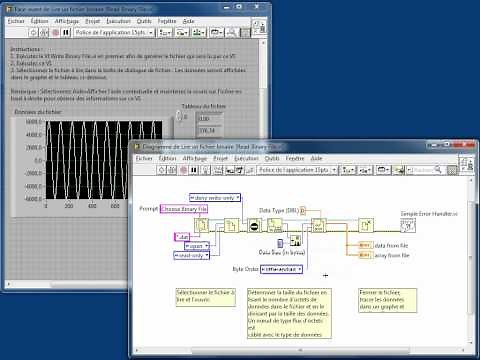
Task: Select Simple Error Handler VI node
Action: [408, 226]
